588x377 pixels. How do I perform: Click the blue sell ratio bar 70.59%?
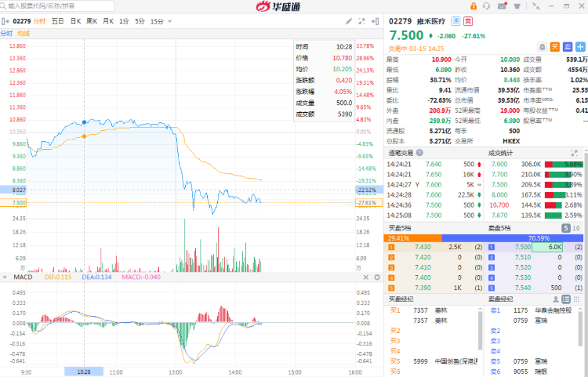(x=513, y=238)
